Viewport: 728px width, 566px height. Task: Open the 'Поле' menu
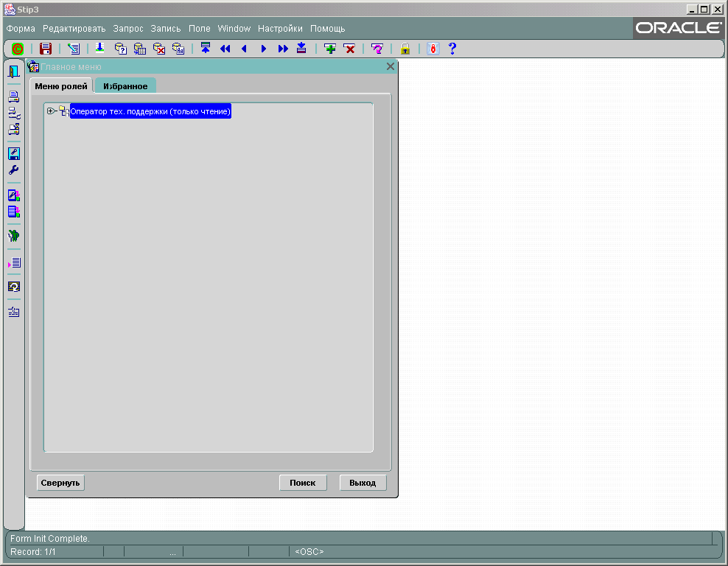pos(200,29)
